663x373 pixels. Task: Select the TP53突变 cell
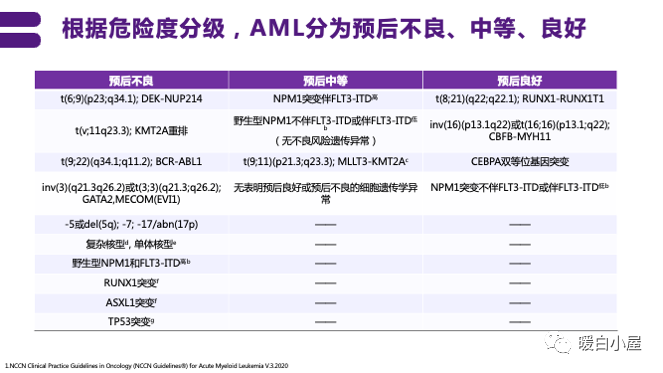point(131,322)
